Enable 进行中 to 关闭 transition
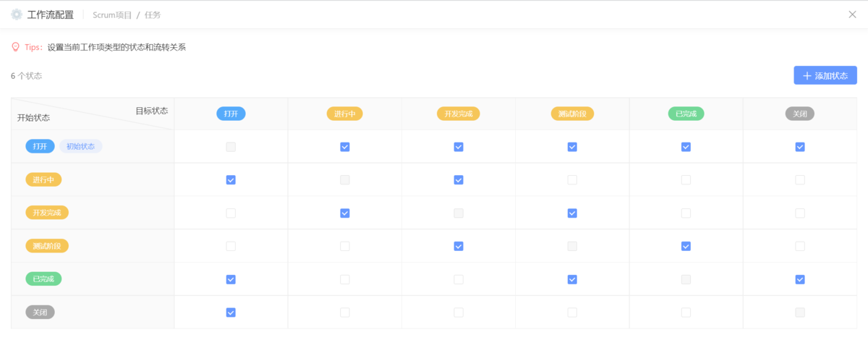Screen dimensions: 868x340 click(800, 180)
